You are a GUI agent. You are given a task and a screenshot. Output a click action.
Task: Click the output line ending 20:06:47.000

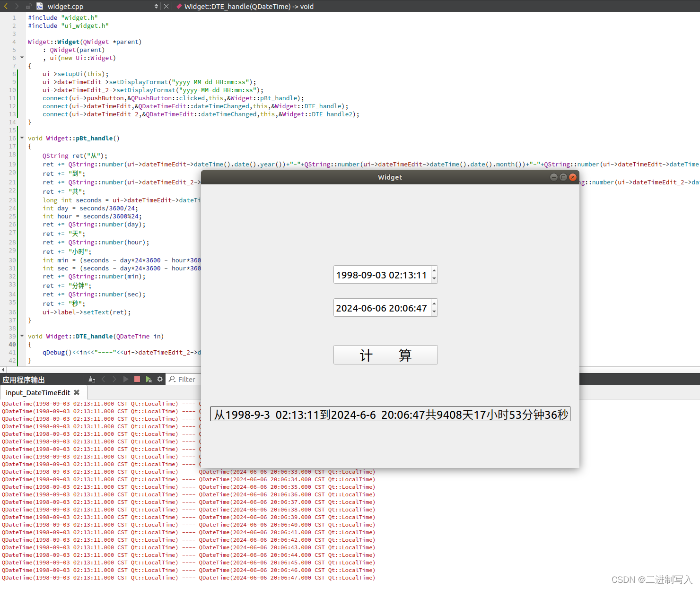(188, 578)
